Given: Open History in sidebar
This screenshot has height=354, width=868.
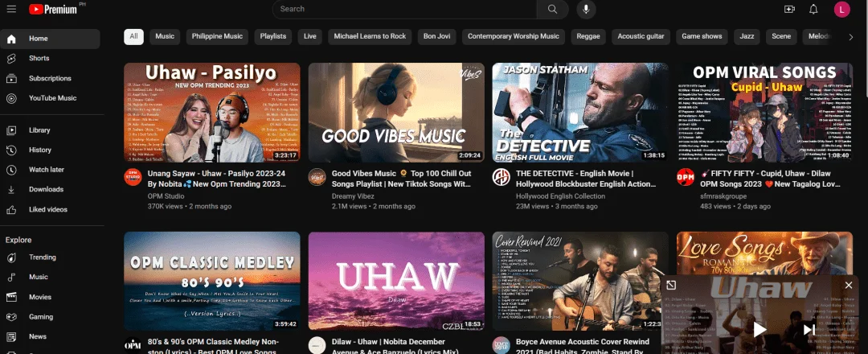Looking at the screenshot, I should [50, 150].
